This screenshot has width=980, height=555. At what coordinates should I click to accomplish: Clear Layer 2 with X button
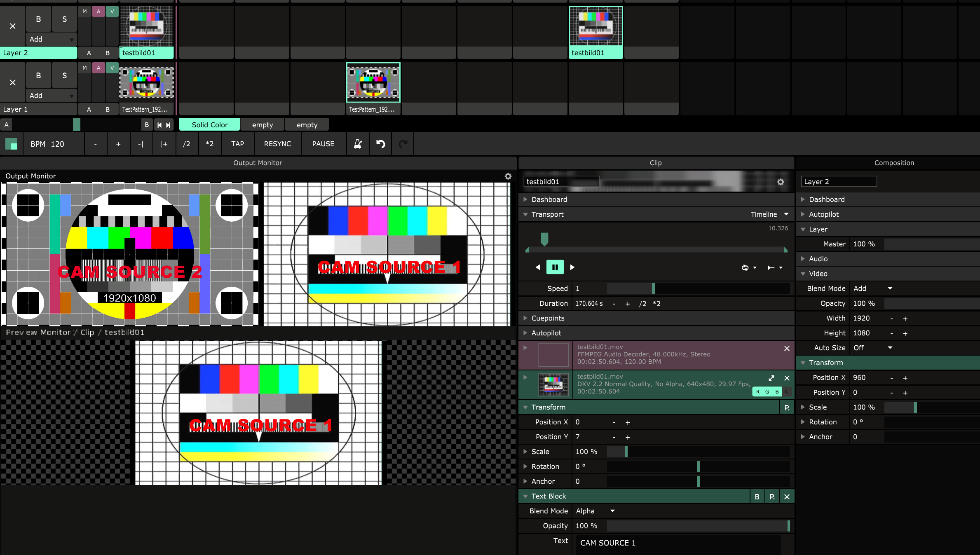coord(13,26)
